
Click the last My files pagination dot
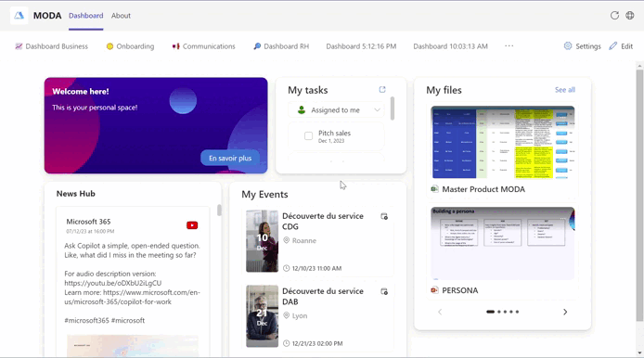point(517,312)
